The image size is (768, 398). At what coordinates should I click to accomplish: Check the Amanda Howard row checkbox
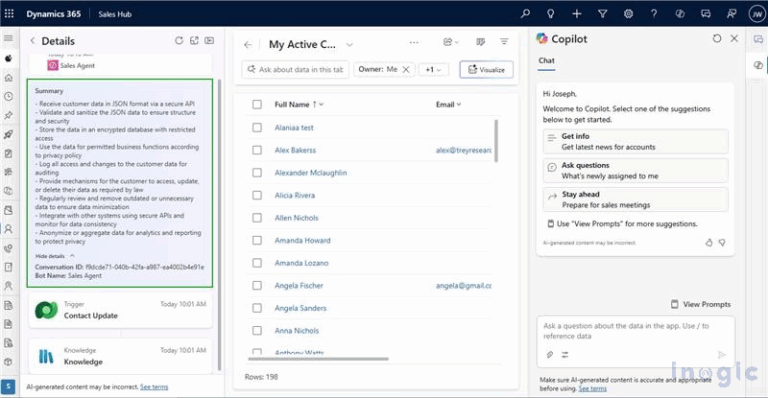pos(257,240)
